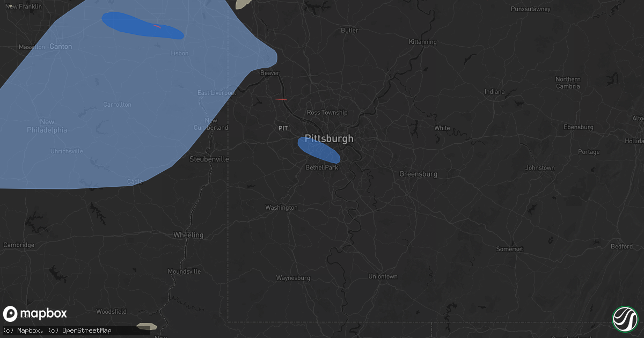Viewport: 644px width, 338px height.
Task: Click the Pittsburgh city label
Action: pyautogui.click(x=329, y=138)
